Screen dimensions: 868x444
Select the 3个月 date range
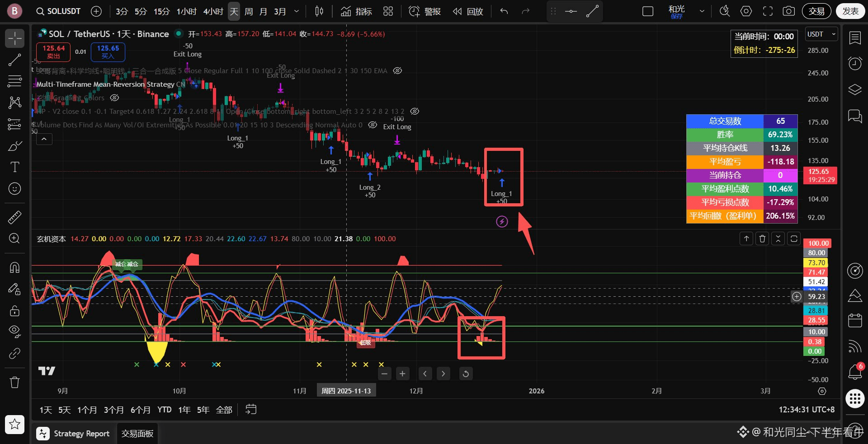[113, 410]
